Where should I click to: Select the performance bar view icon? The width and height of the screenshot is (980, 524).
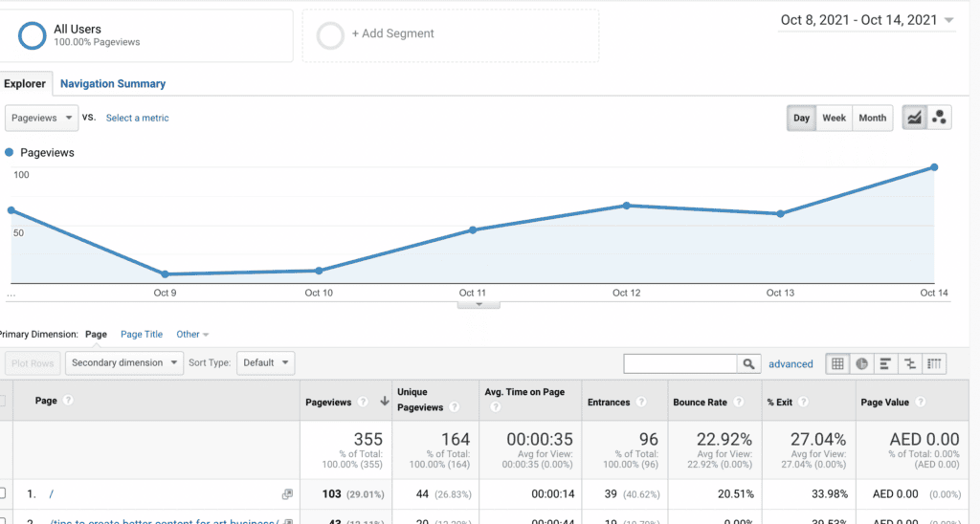coord(885,363)
